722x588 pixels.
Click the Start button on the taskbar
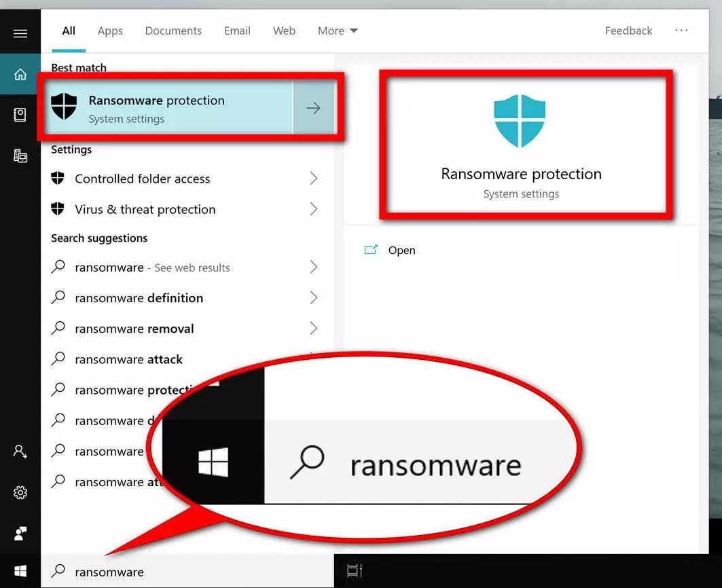point(20,570)
